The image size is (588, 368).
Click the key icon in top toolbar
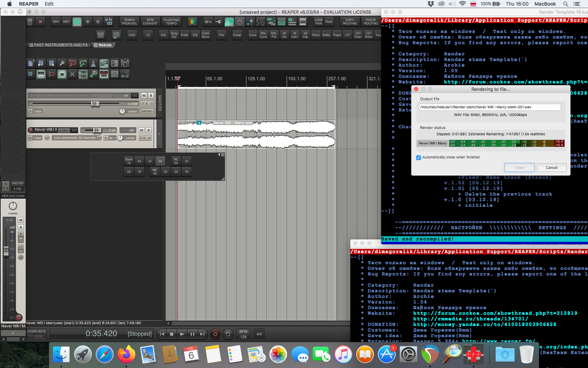tap(208, 22)
